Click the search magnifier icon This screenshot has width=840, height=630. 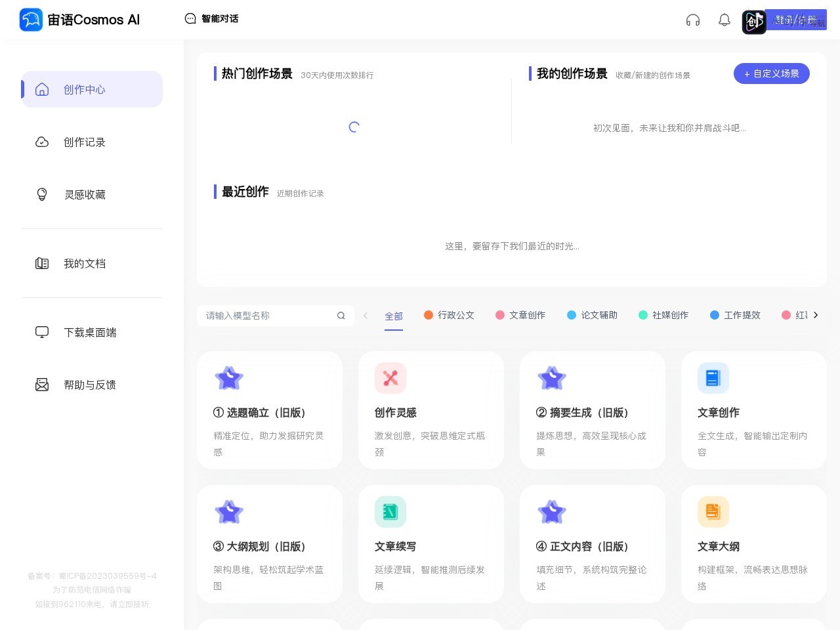click(341, 316)
